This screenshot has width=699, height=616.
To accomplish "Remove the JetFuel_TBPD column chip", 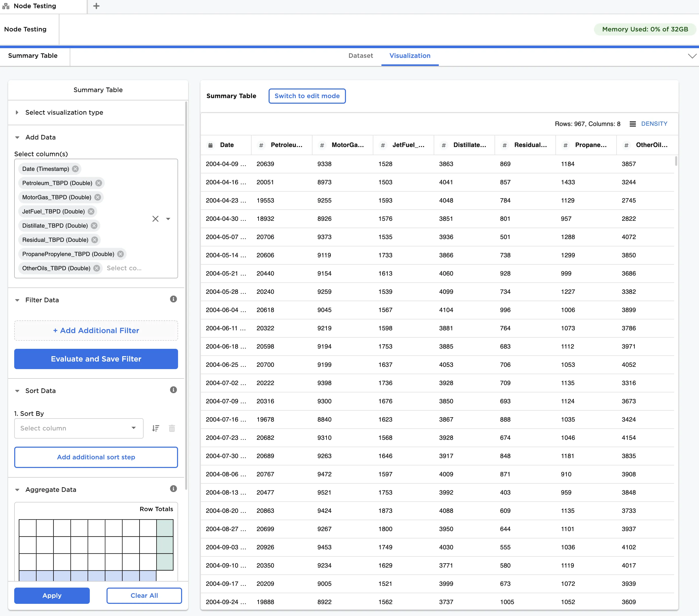I will pyautogui.click(x=91, y=211).
